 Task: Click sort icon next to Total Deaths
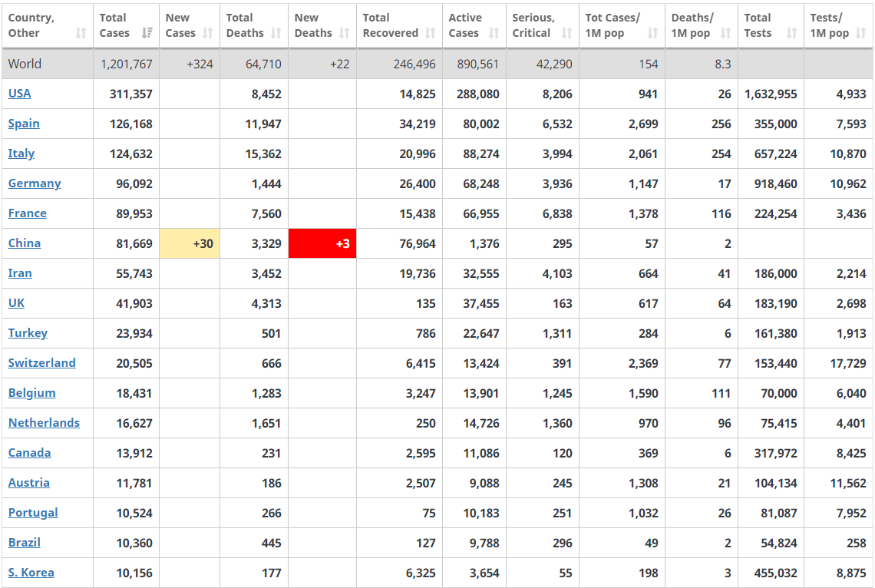point(276,33)
